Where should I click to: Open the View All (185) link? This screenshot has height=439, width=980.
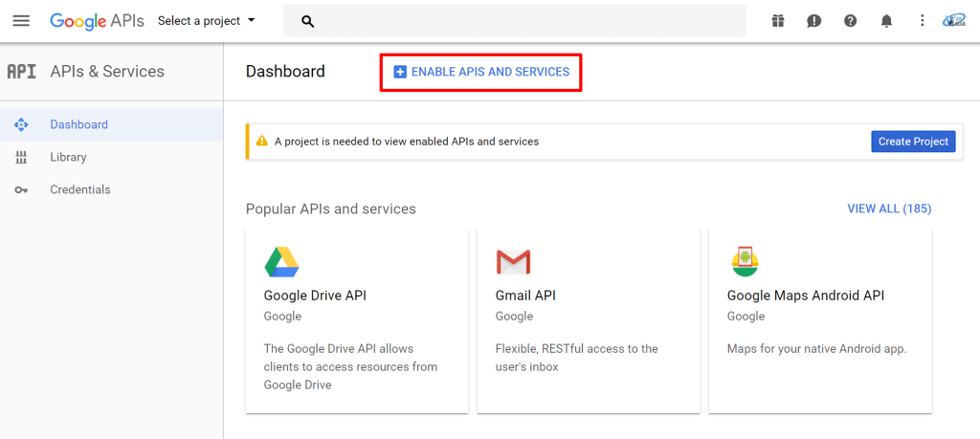(889, 209)
